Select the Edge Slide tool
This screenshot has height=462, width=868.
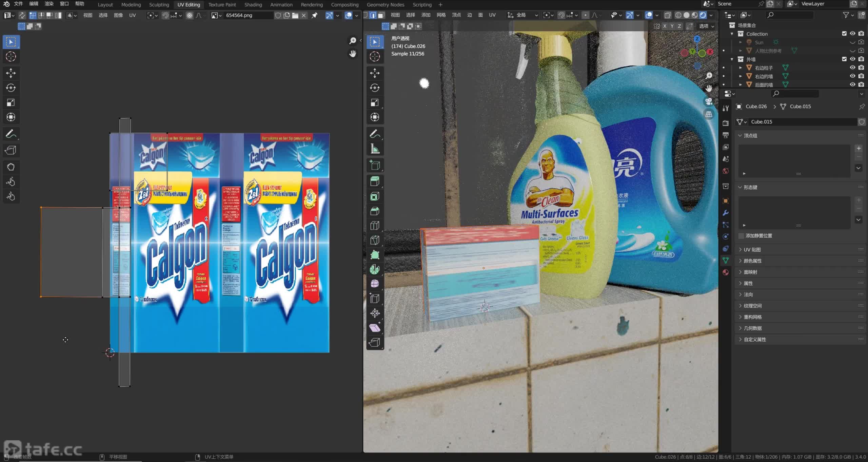375,299
